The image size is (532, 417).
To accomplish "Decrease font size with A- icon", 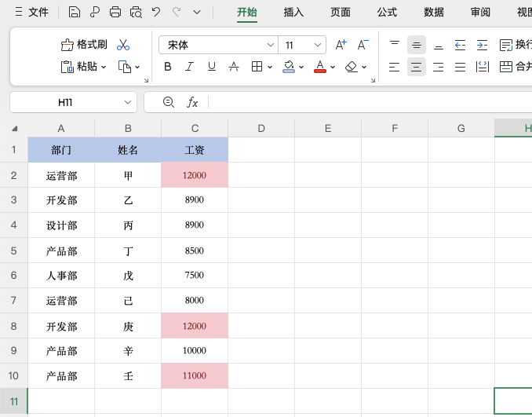I will (363, 45).
